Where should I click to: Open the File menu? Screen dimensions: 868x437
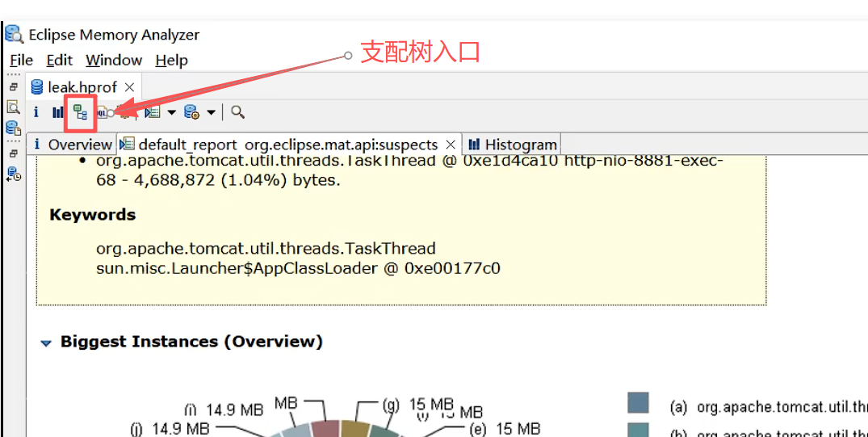[22, 60]
